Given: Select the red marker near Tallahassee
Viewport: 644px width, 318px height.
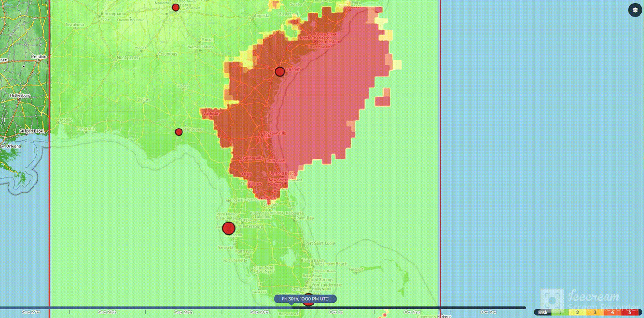Looking at the screenshot, I should pos(179,132).
